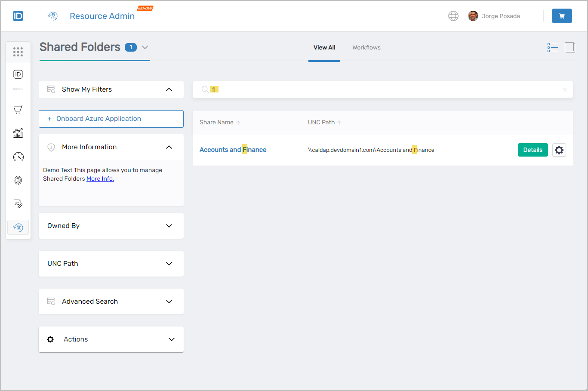Select the fingerprint sidebar icon
This screenshot has height=391, width=588.
tap(18, 180)
